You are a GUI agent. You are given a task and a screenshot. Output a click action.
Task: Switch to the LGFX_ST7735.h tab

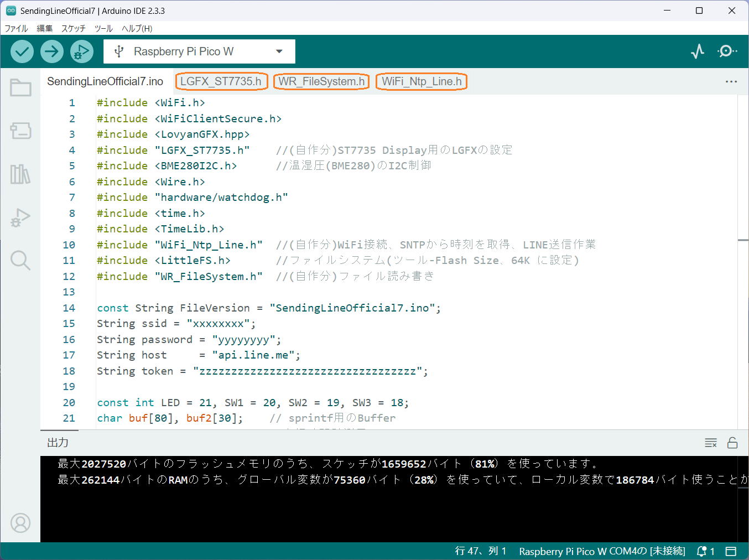pyautogui.click(x=221, y=81)
